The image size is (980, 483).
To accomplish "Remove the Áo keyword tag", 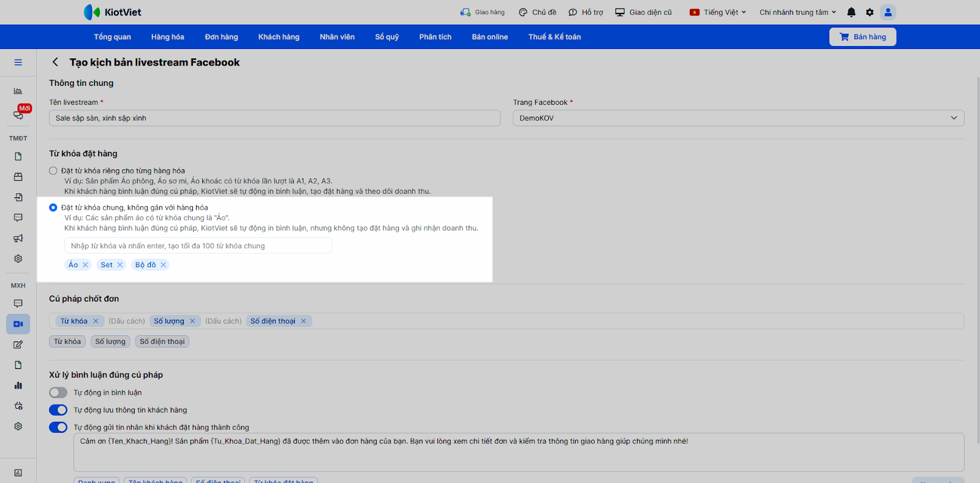I will (x=85, y=265).
